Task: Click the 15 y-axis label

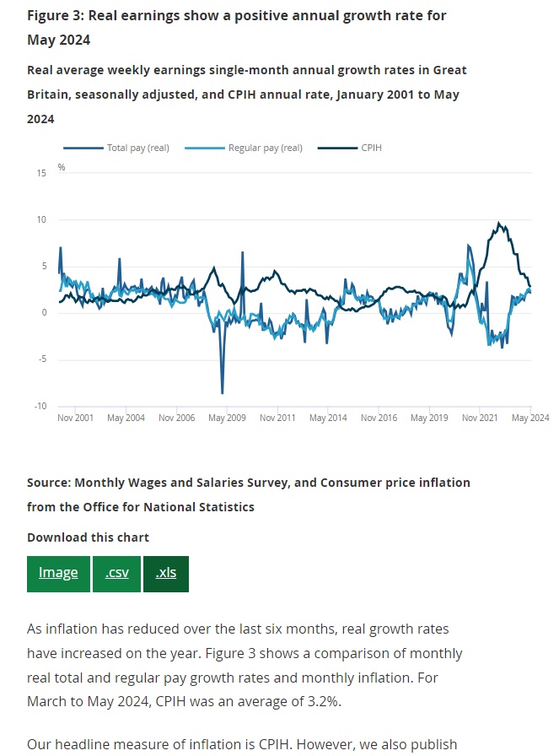Action: pos(41,173)
